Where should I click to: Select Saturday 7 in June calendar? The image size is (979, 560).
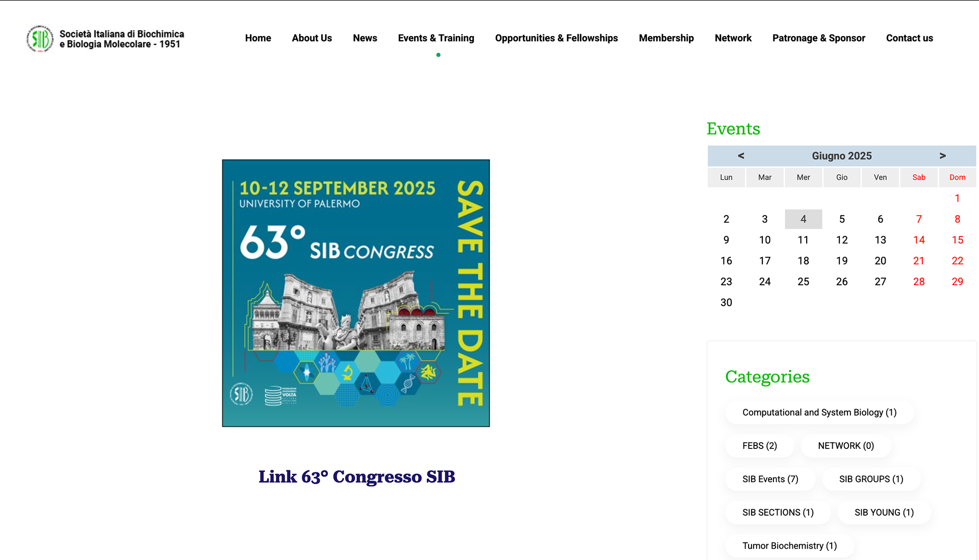(x=919, y=219)
